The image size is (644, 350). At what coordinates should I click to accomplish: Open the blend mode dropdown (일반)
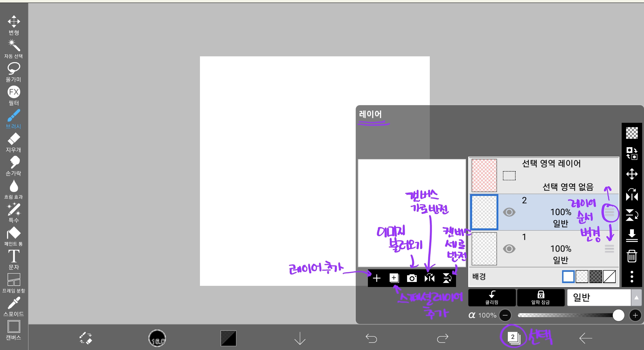pos(599,298)
